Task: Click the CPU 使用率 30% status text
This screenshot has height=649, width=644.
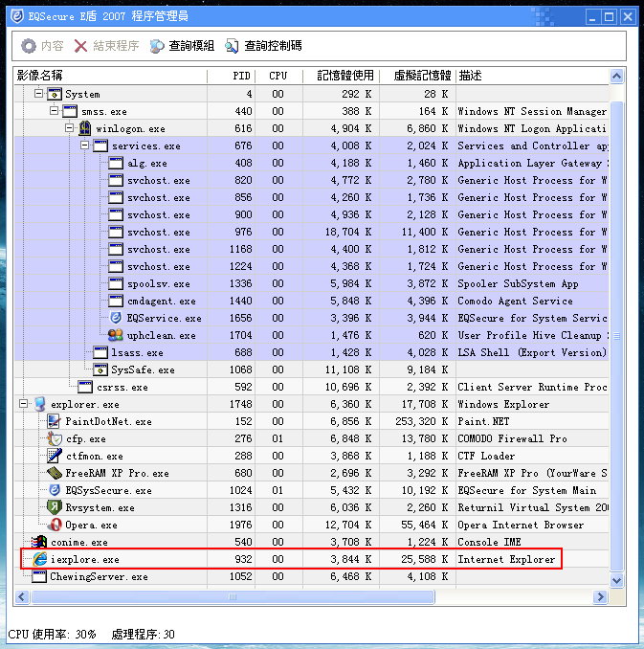Action: [x=52, y=634]
